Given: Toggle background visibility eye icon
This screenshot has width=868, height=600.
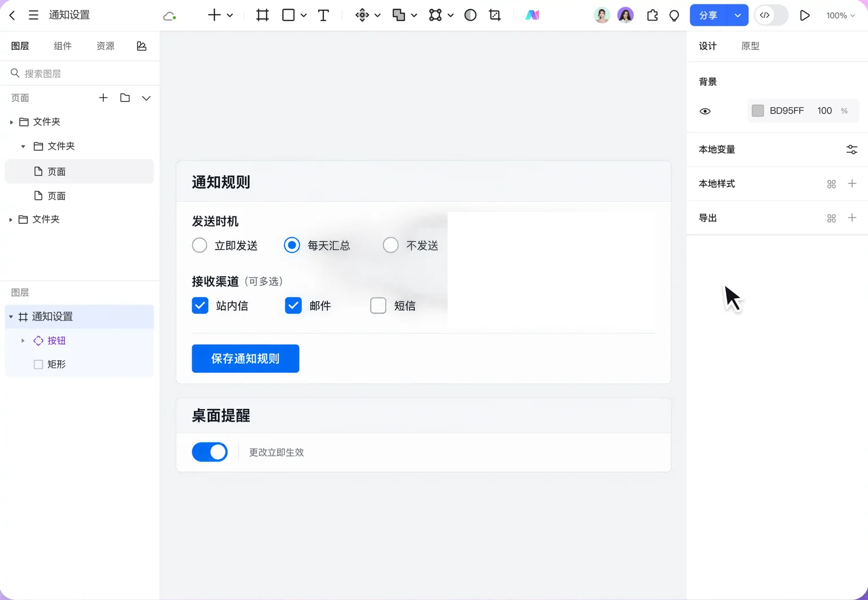Looking at the screenshot, I should (705, 111).
